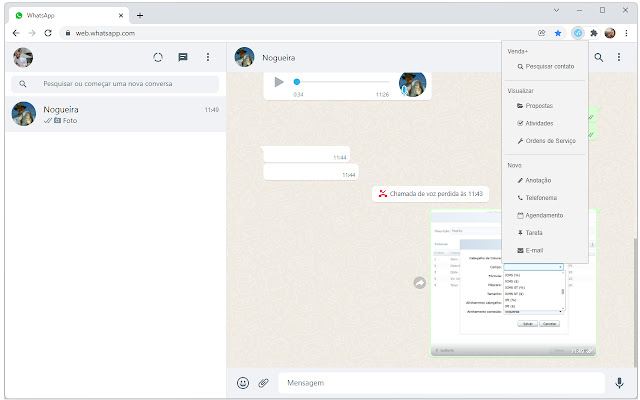Open Chrome profile avatar
The width and height of the screenshot is (640, 400).
tap(610, 33)
